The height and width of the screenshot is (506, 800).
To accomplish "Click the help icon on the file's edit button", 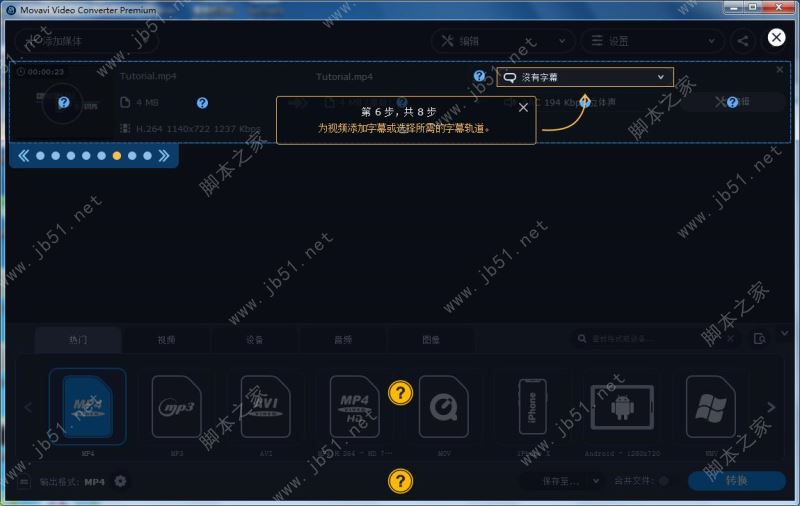I will click(x=733, y=102).
